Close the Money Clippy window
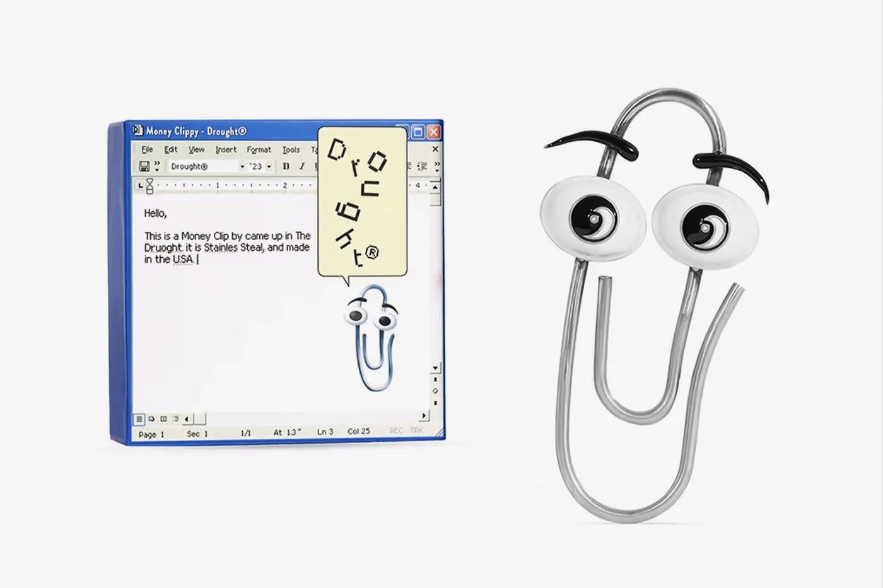Viewport: 883px width, 588px height. [x=433, y=132]
